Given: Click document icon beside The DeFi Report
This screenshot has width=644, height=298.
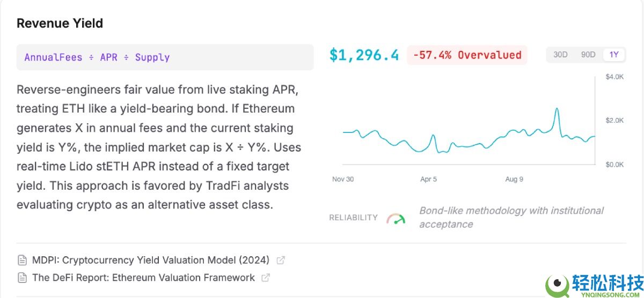Looking at the screenshot, I should tap(22, 278).
